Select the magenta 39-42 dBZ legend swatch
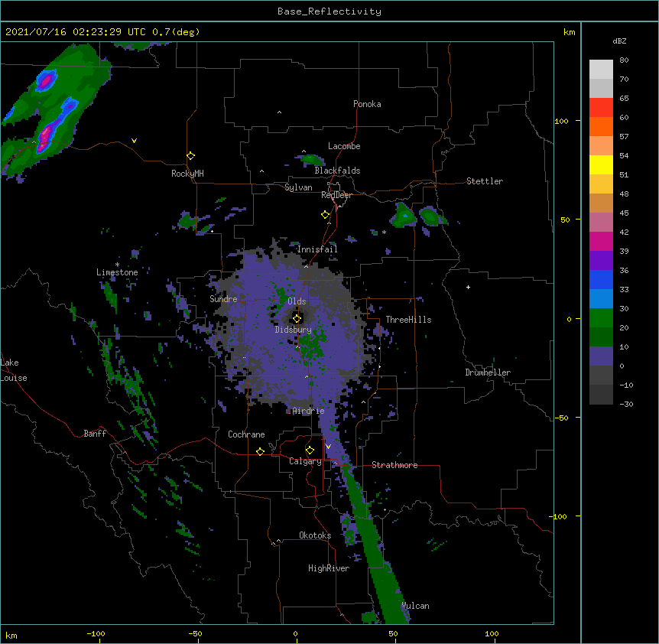Viewport: 659px width, 644px height. (x=601, y=241)
